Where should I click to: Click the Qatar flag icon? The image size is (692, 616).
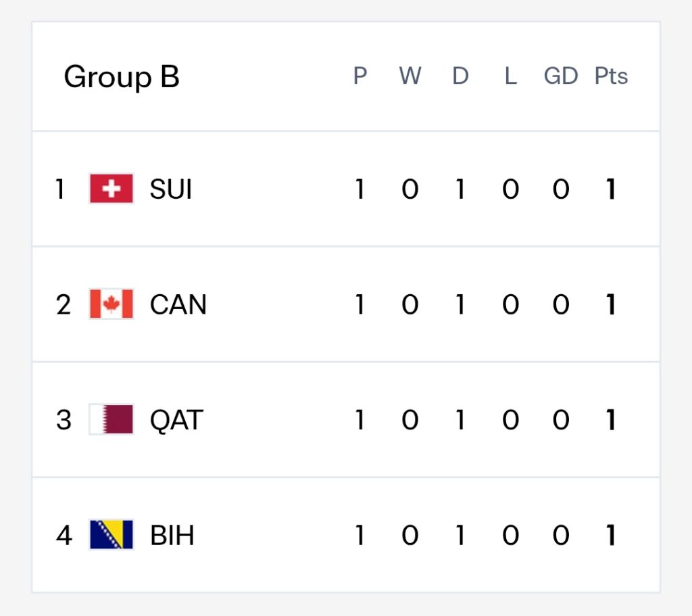[112, 419]
